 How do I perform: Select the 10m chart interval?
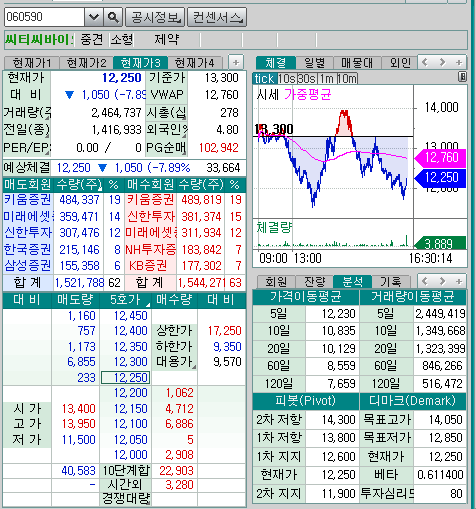pos(347,79)
